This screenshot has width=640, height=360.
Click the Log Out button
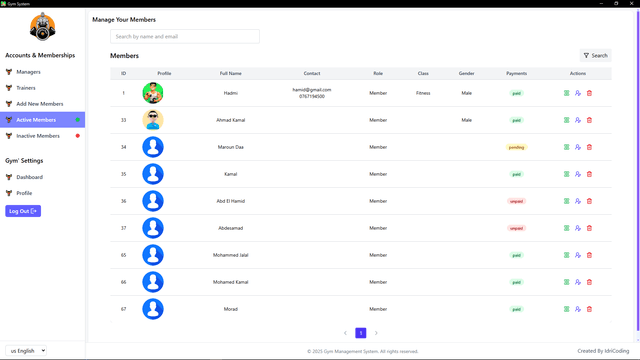coord(23,211)
